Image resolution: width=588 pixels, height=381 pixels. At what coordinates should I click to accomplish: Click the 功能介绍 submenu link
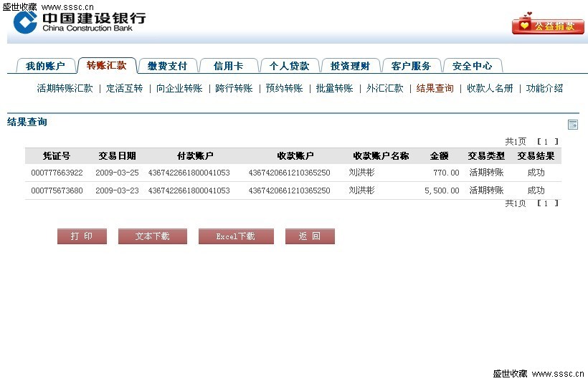click(x=544, y=89)
